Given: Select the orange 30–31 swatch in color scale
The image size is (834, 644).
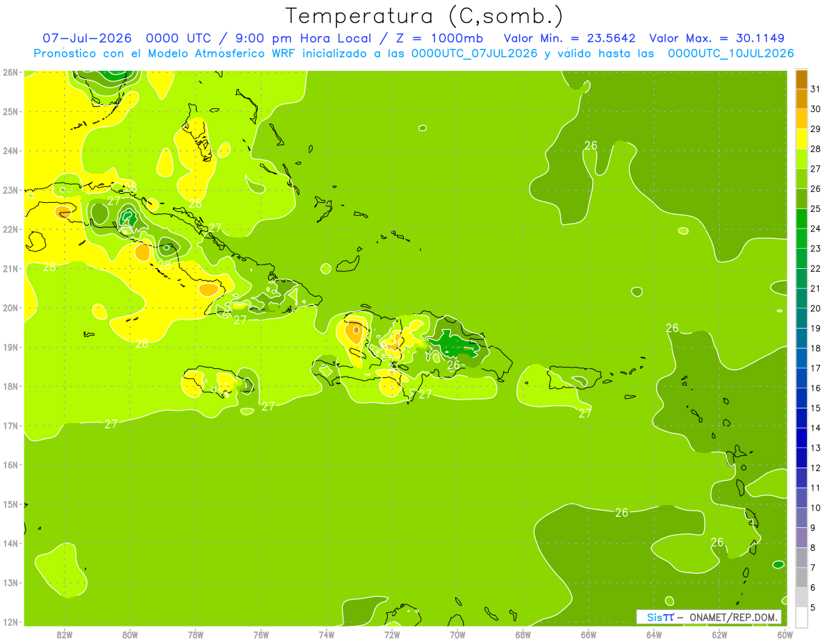Looking at the screenshot, I should (801, 99).
